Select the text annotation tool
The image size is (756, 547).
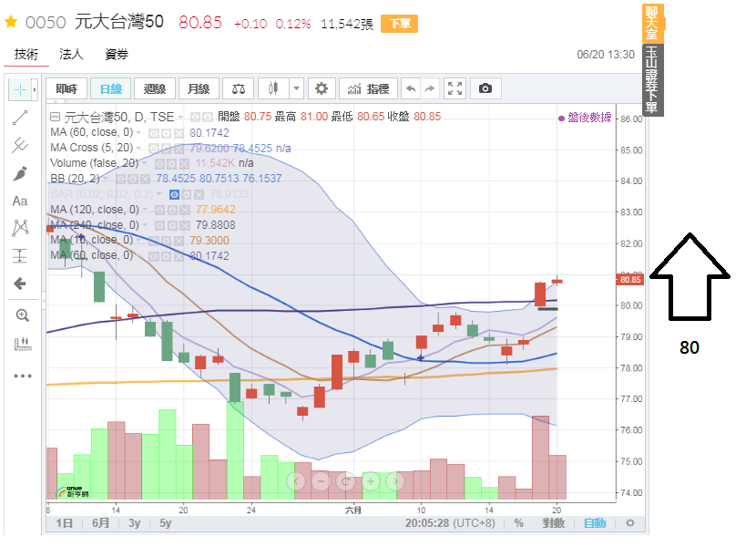pyautogui.click(x=20, y=201)
